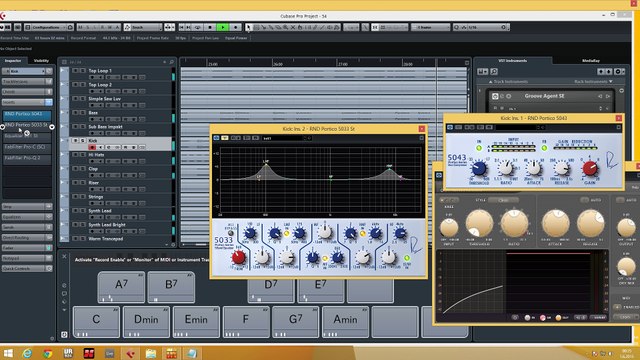Expand the Sends section in Inspector
Screen dimensions: 640x360
pos(27,227)
